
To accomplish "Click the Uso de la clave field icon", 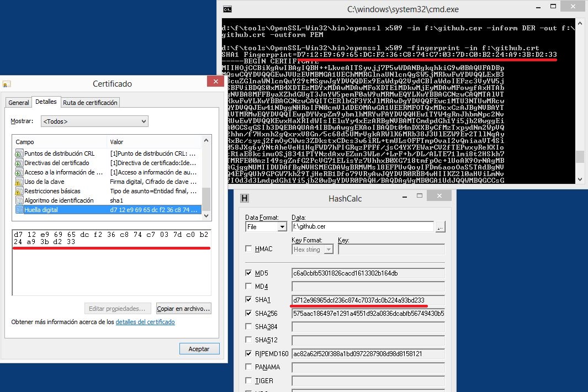I will point(19,182).
